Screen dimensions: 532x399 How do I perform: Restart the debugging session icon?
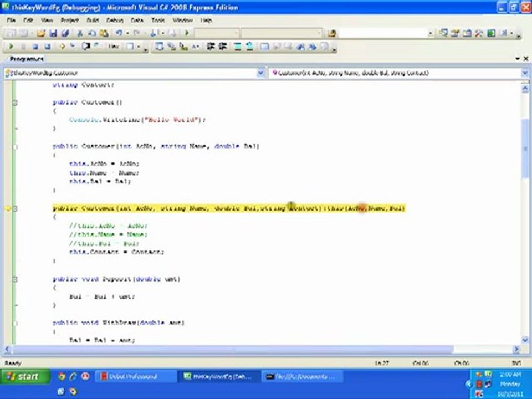click(x=48, y=47)
